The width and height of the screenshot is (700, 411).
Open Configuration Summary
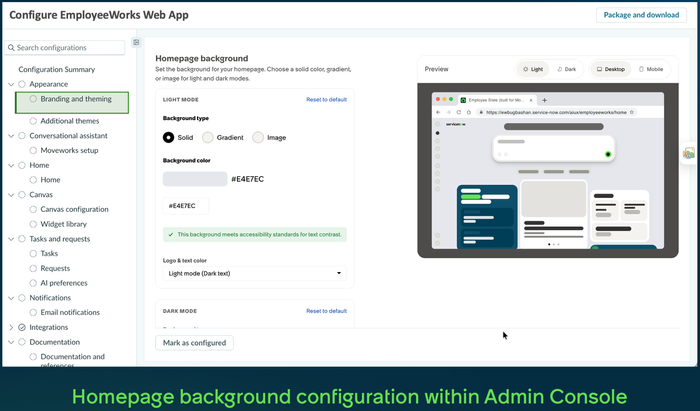click(x=57, y=70)
